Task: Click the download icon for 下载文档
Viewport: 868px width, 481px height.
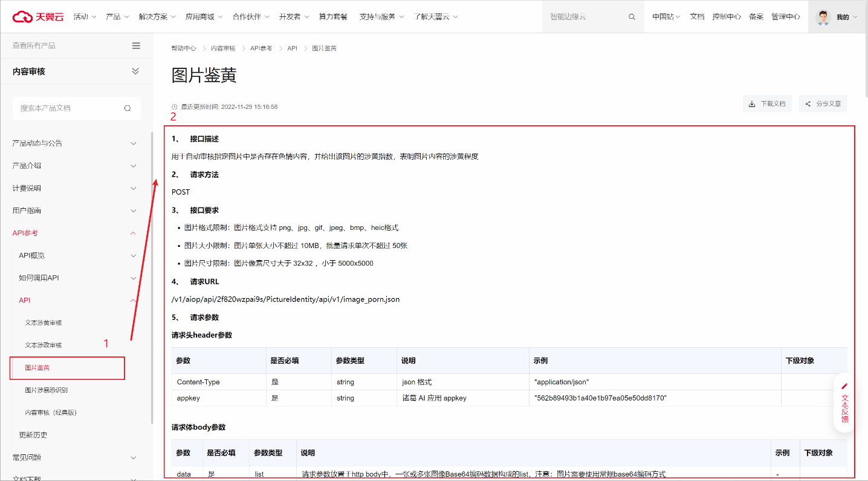Action: tap(752, 104)
